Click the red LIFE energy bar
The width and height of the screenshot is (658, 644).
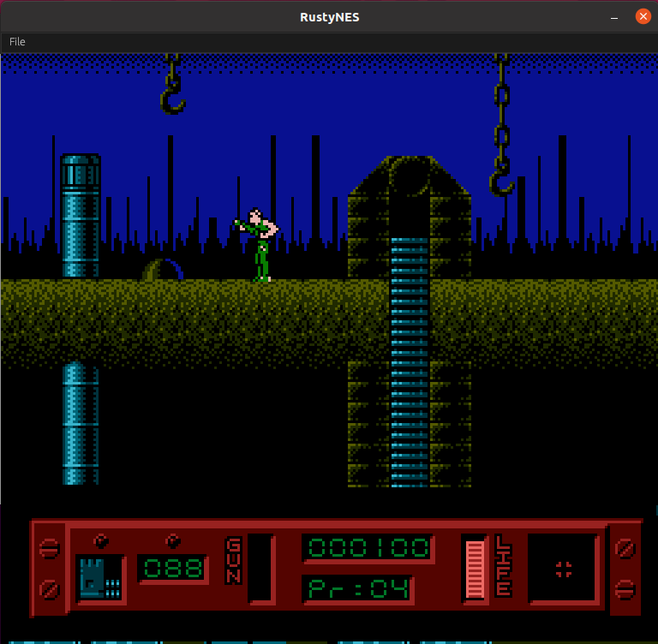coord(475,569)
